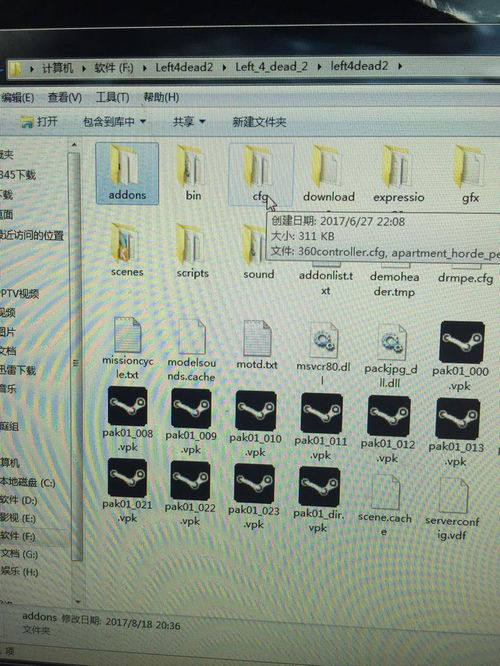Image resolution: width=500 pixels, height=666 pixels.
Task: Click left4dead2 last breadcrumb segment
Action: pos(359,66)
